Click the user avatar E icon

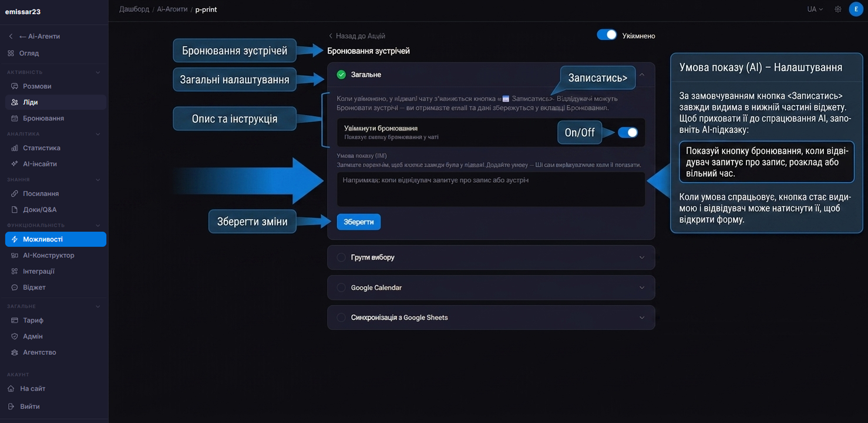[x=856, y=9]
